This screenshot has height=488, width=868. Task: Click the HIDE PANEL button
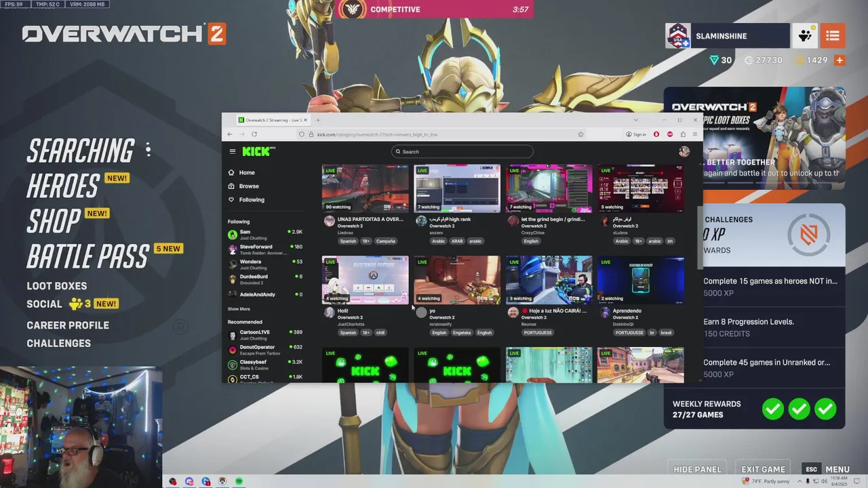coord(697,469)
